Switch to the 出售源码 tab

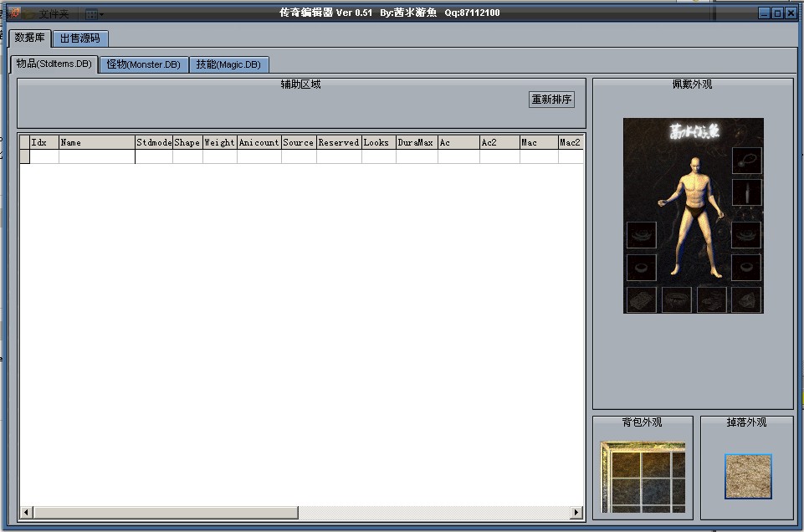tap(80, 38)
